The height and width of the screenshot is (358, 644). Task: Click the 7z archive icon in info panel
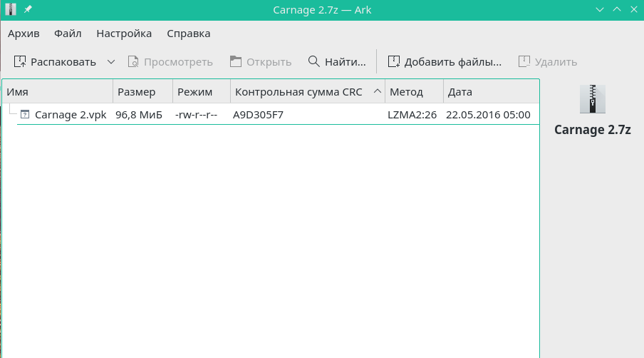(592, 99)
